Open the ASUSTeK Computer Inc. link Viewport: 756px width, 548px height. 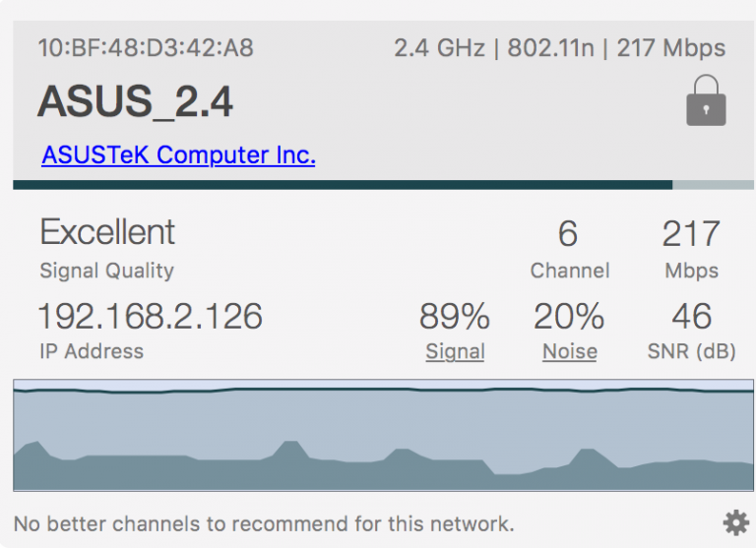(x=178, y=155)
